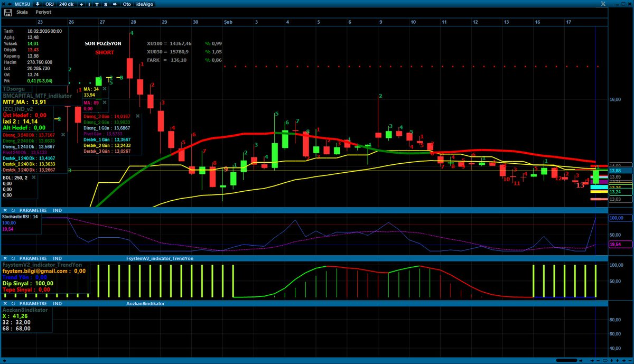Click the IZCI_IND_v2 label
This screenshot has height=364, width=634.
[x=18, y=108]
